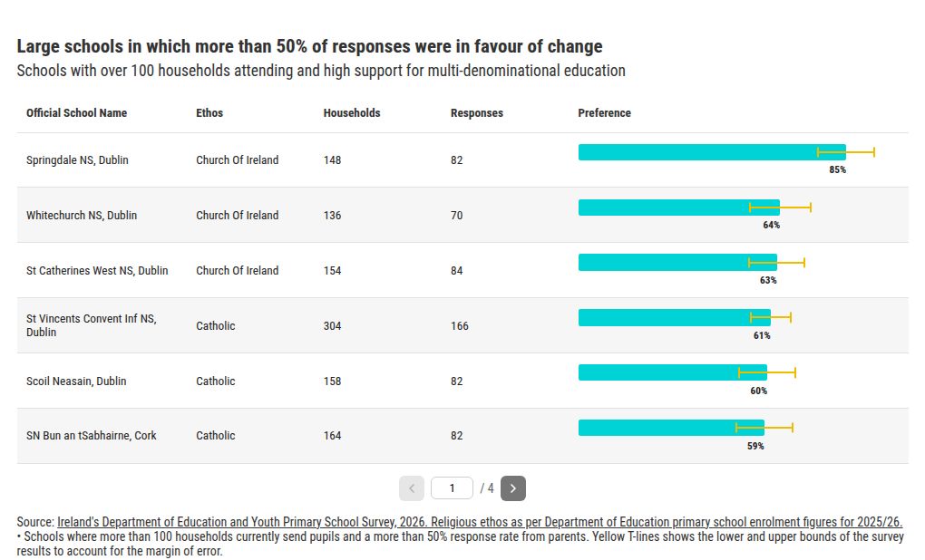Click the SN Bun an tSabhairne 59% bar
The height and width of the screenshot is (560, 925).
click(x=671, y=428)
